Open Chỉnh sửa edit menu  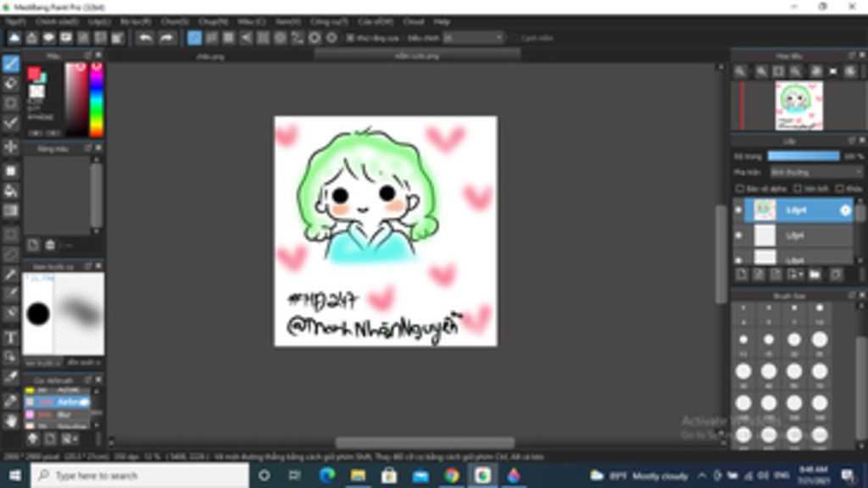click(x=57, y=21)
